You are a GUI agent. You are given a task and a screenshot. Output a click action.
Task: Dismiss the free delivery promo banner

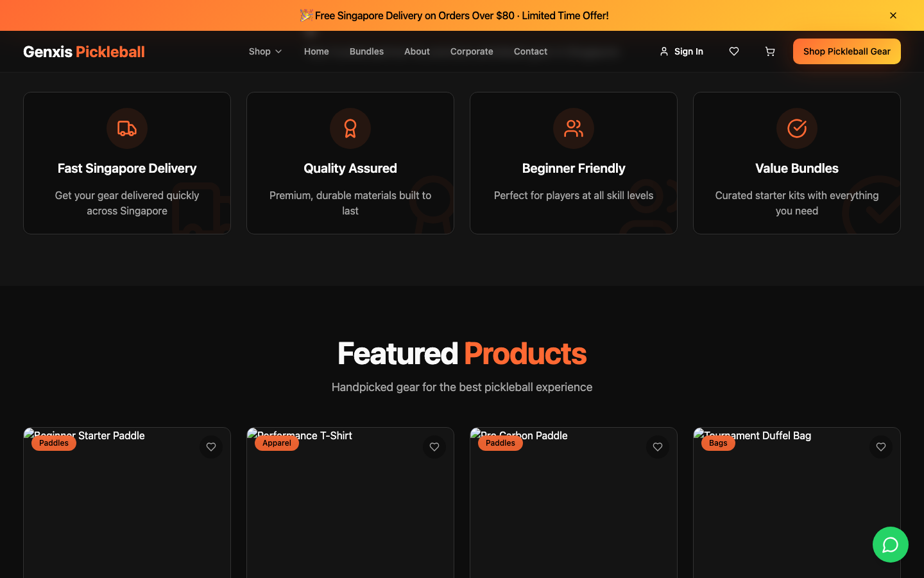pyautogui.click(x=893, y=15)
